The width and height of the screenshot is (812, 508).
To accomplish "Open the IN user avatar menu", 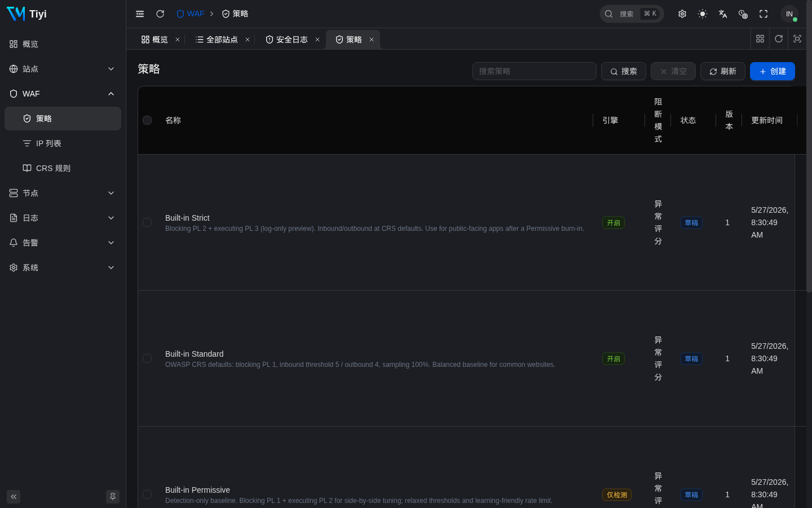I will click(x=789, y=14).
